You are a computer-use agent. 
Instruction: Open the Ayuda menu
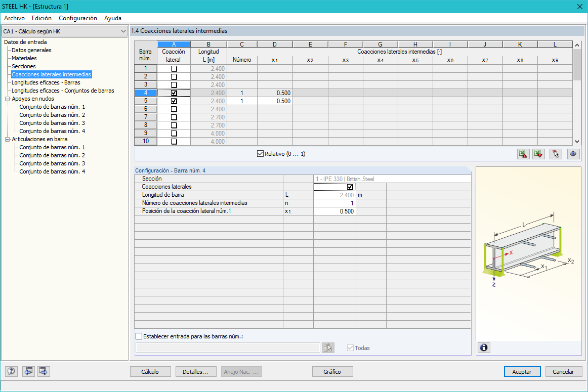point(113,18)
